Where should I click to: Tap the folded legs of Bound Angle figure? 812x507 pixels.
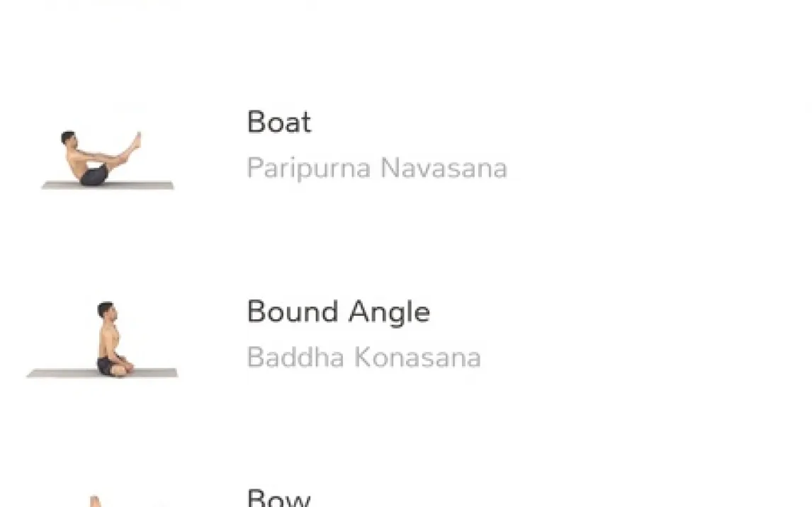(x=115, y=367)
